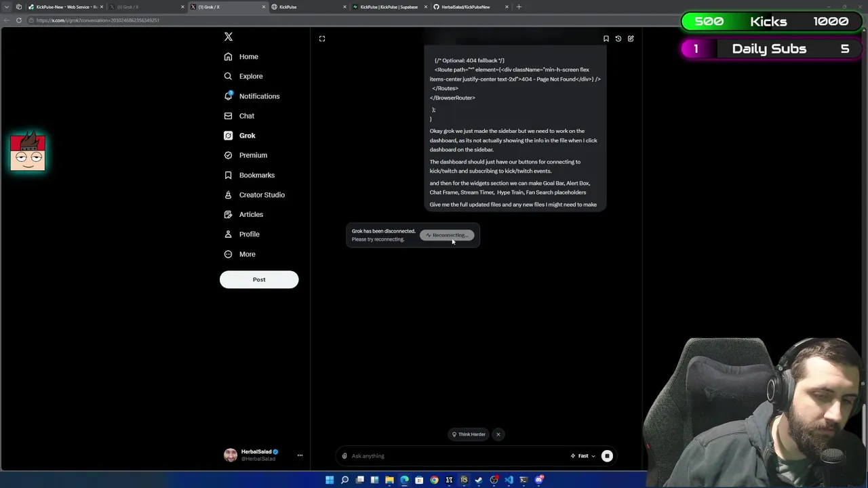Open Discord from taskbar
This screenshot has height=488, width=868.
pos(538,480)
